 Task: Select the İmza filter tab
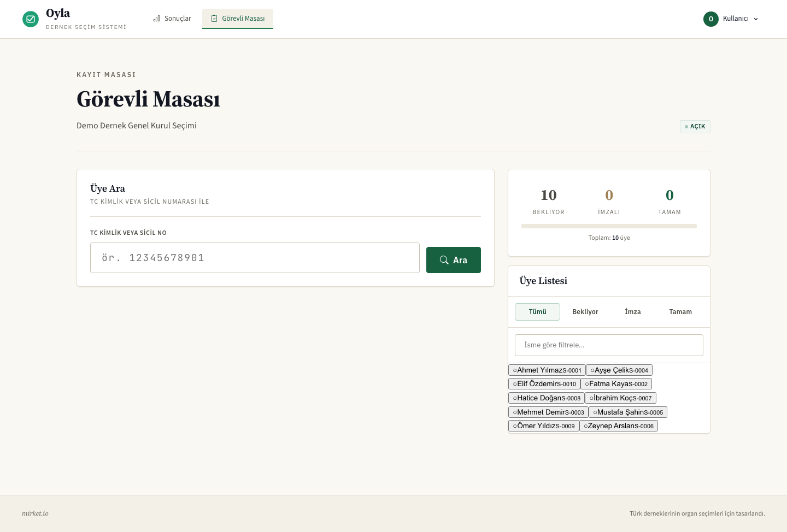coord(633,312)
